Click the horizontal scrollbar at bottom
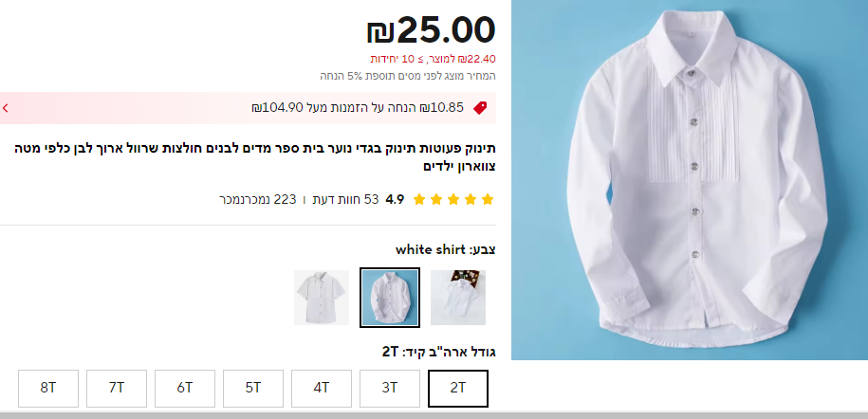The width and height of the screenshot is (868, 419). pos(434,415)
